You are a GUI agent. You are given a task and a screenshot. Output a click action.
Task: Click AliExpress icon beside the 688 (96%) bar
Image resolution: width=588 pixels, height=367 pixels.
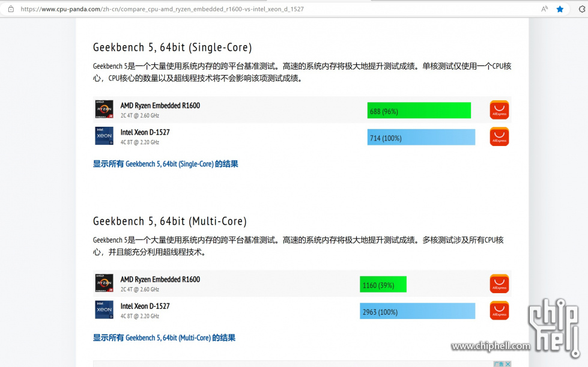coord(499,110)
